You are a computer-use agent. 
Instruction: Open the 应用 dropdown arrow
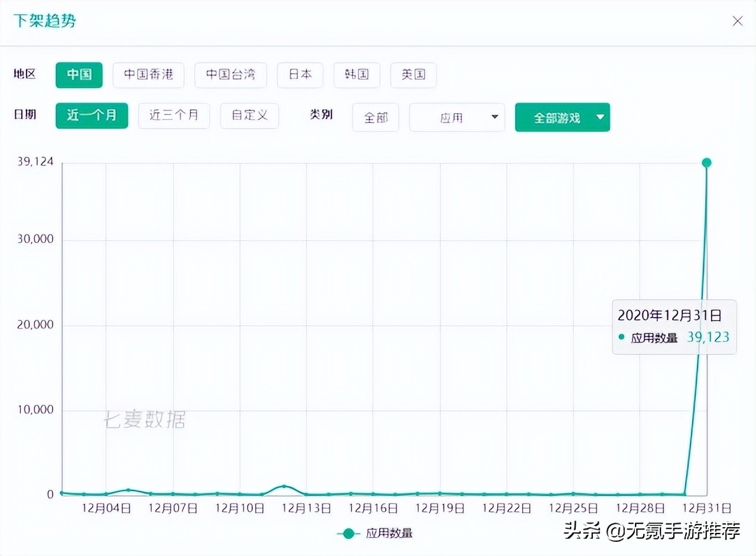(x=496, y=117)
